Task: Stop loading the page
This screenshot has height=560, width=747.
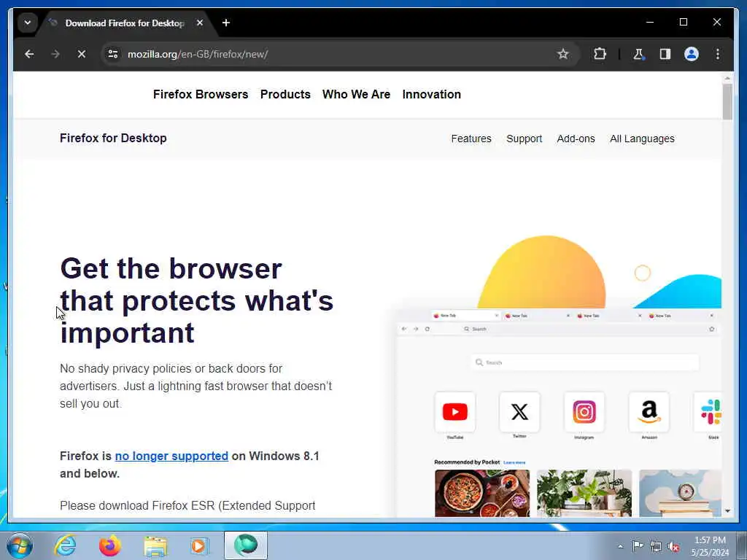Action: point(82,54)
